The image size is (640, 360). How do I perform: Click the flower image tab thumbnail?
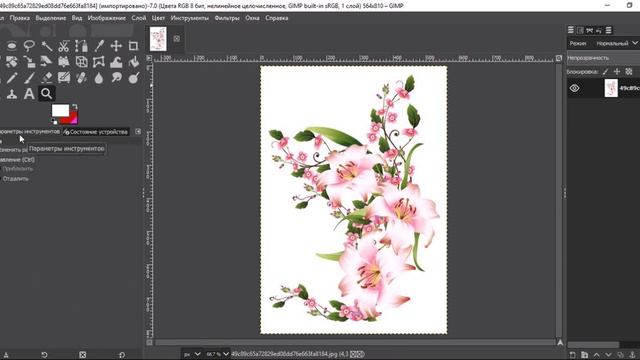158,39
